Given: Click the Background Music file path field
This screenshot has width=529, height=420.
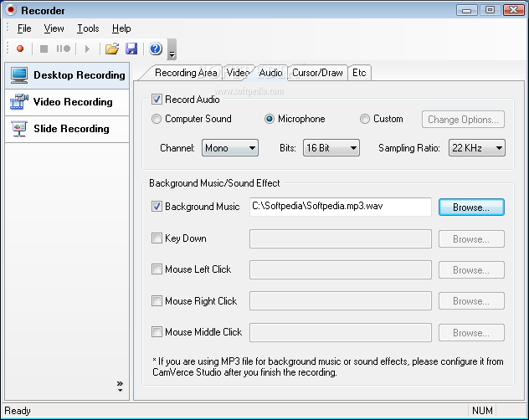Looking at the screenshot, I should coord(341,207).
